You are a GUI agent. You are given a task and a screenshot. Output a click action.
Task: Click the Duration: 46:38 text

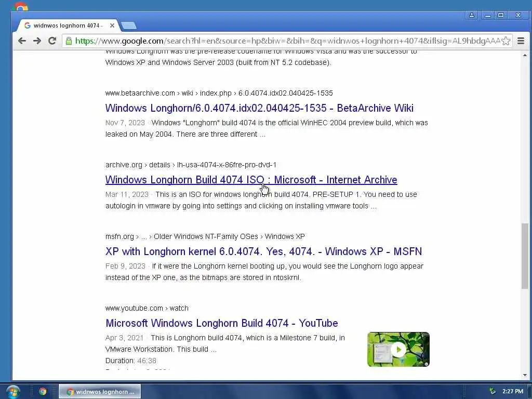pos(130,361)
